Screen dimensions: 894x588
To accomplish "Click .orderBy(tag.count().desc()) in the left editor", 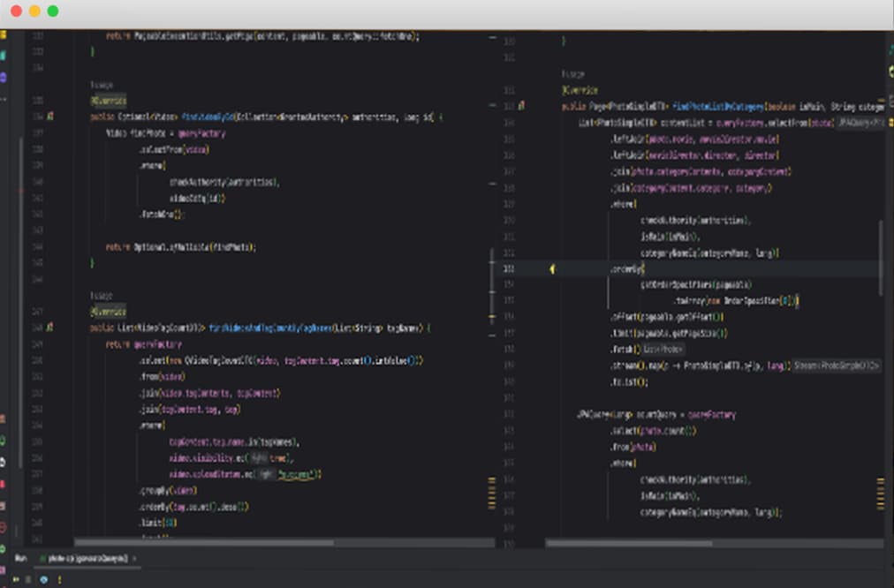I will 193,507.
